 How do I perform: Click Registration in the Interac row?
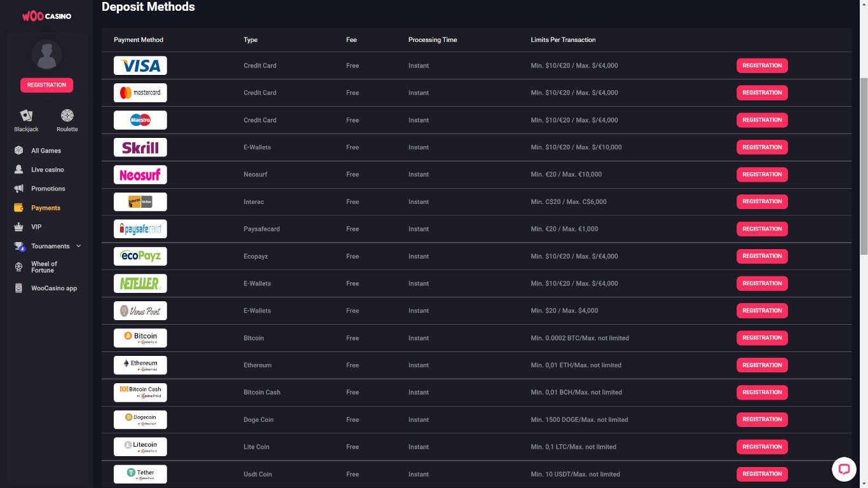(762, 202)
